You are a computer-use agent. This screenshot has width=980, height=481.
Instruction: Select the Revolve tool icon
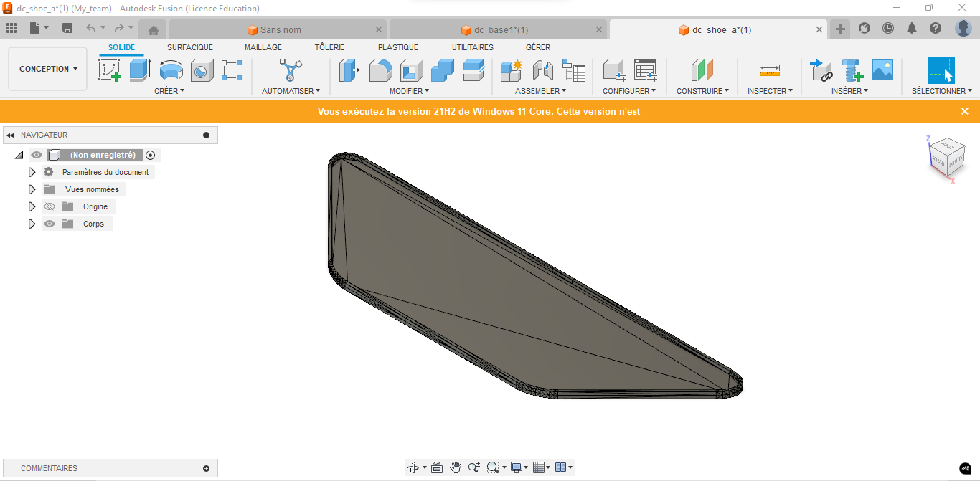coord(171,70)
